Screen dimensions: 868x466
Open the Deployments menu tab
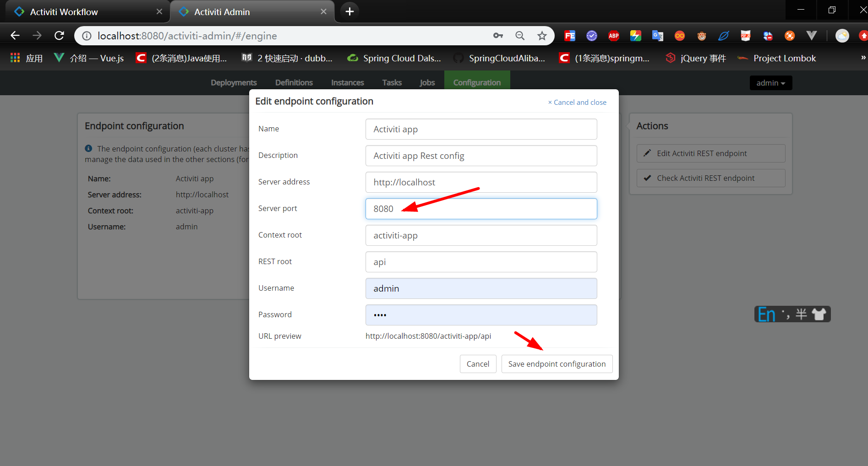coord(234,82)
